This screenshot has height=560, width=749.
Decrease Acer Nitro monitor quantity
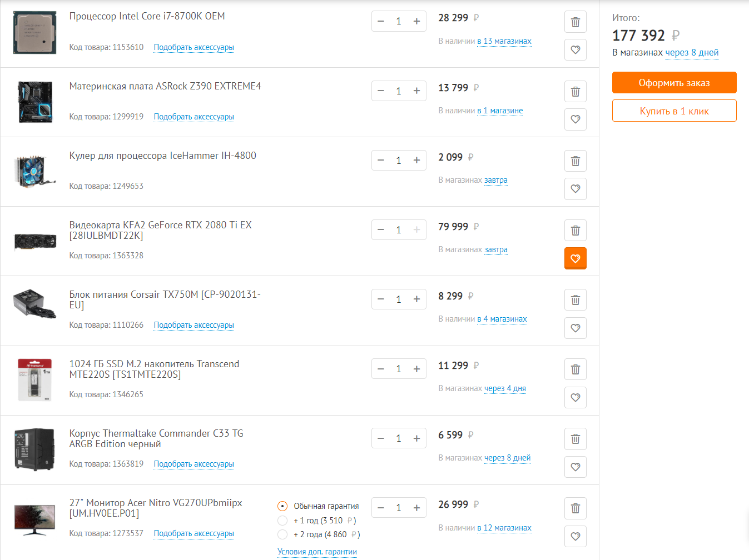(x=381, y=507)
